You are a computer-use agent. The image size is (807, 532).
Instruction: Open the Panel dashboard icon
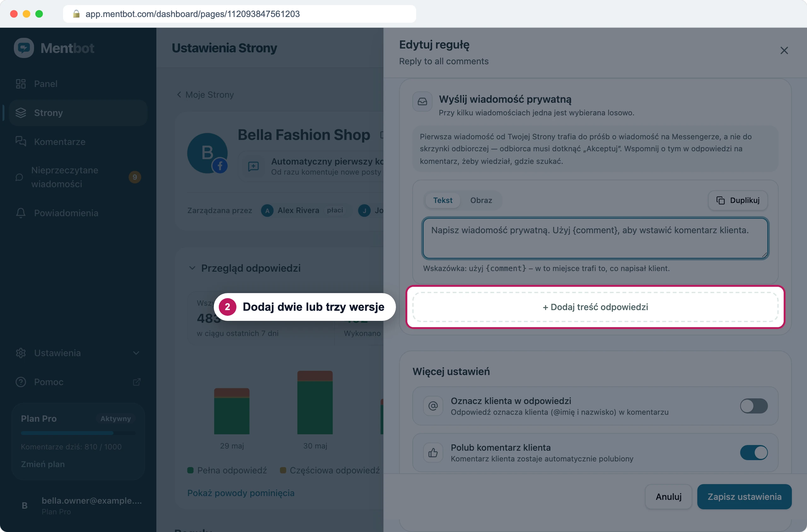click(x=21, y=84)
